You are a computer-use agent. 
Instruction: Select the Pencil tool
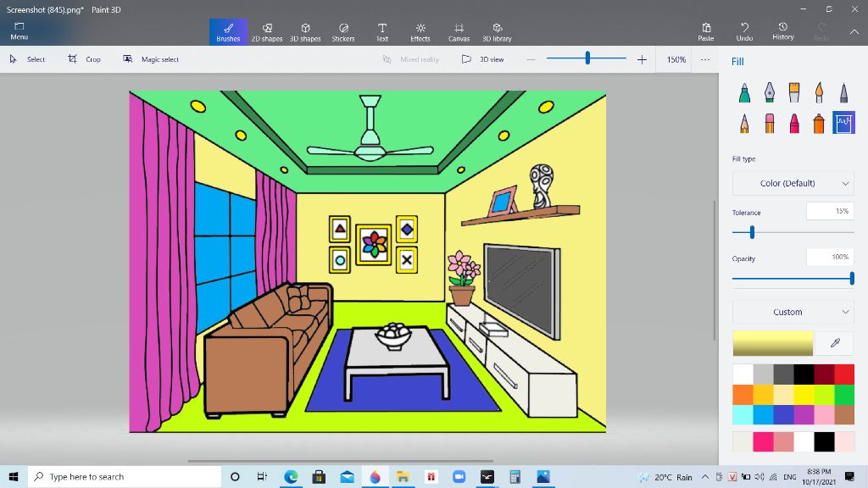(x=744, y=123)
